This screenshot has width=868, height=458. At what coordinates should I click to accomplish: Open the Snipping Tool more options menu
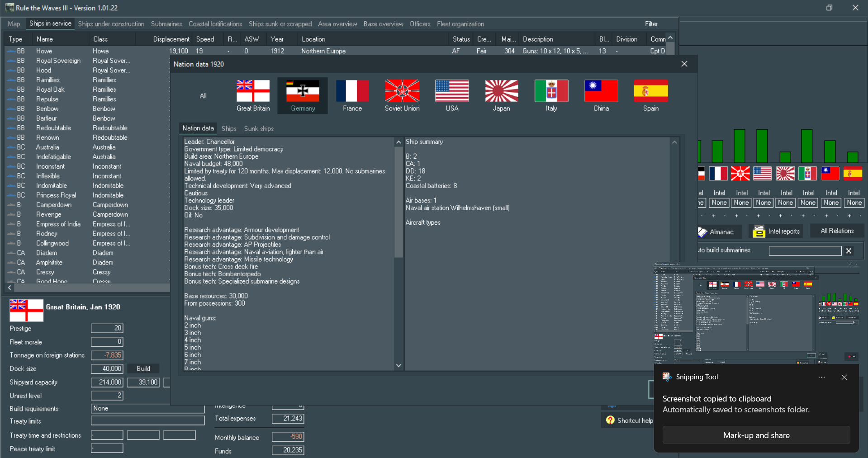pos(821,377)
